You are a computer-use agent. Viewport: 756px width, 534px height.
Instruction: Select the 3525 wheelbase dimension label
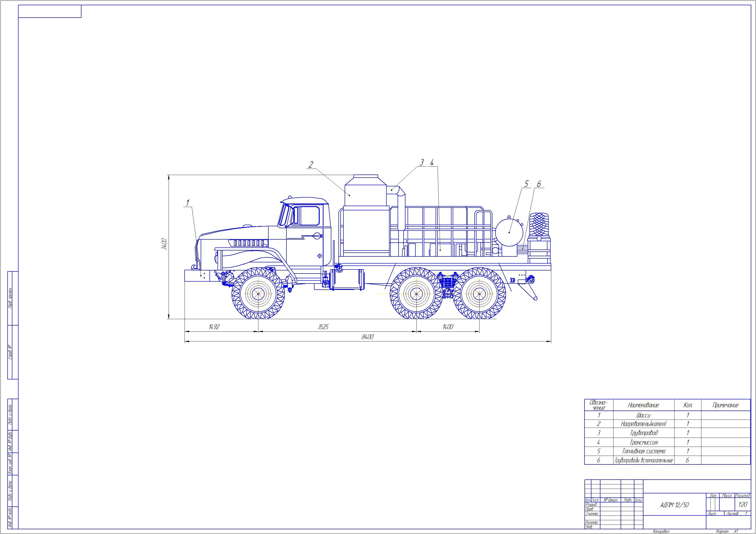point(323,327)
